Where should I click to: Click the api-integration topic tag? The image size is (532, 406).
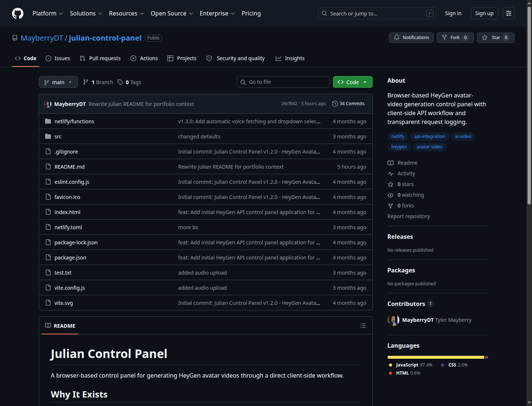click(429, 137)
